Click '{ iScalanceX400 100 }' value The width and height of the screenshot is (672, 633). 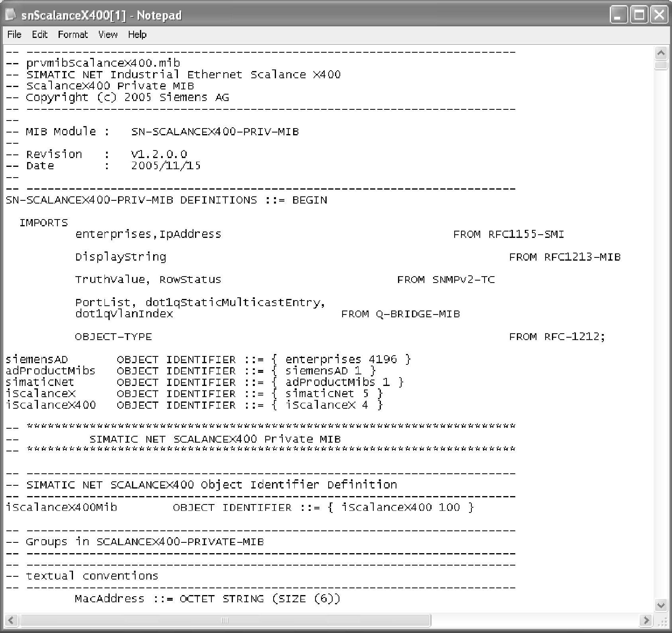401,508
